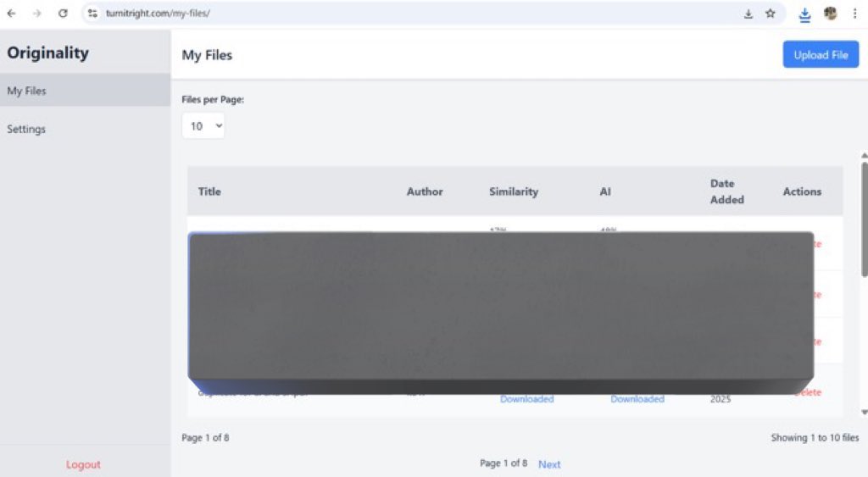The width and height of the screenshot is (868, 477).
Task: Open site information icon in address bar
Action: pyautogui.click(x=92, y=14)
